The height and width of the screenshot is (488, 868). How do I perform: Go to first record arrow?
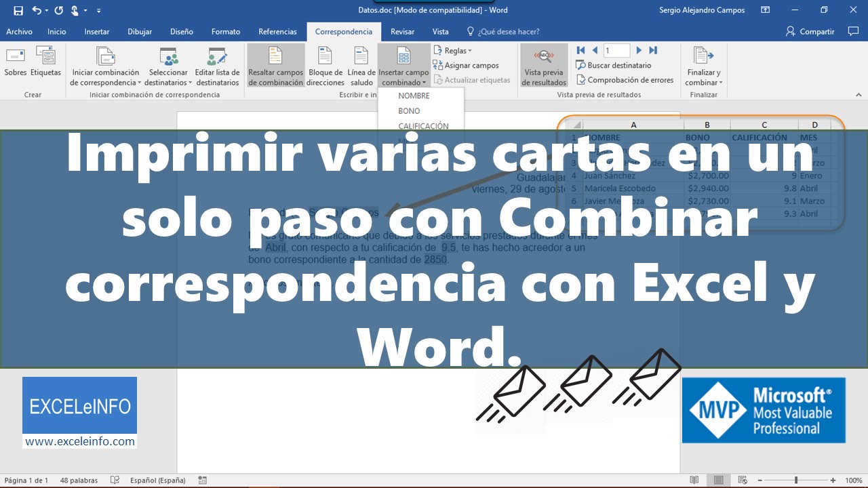click(581, 50)
